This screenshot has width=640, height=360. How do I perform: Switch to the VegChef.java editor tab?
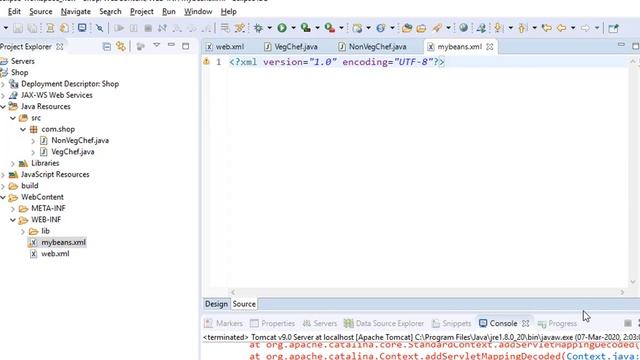pyautogui.click(x=291, y=47)
